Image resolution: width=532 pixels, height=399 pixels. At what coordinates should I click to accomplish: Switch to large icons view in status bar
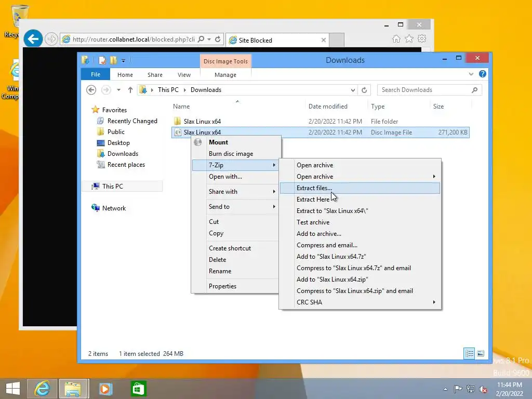click(481, 353)
